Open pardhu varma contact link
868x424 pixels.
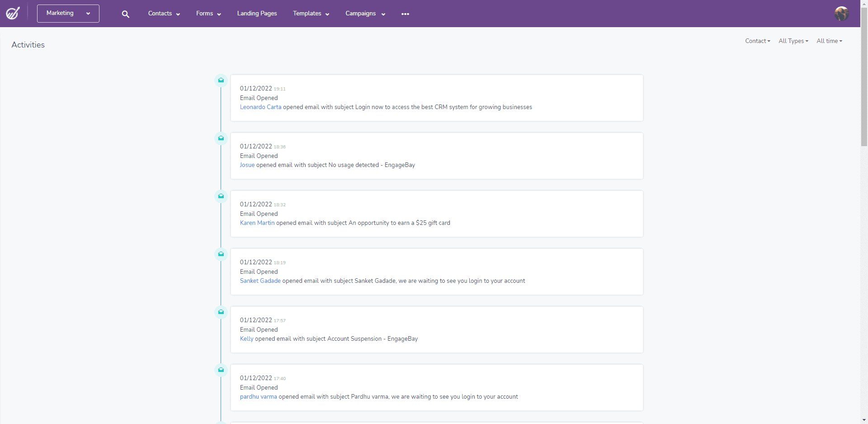259,397
